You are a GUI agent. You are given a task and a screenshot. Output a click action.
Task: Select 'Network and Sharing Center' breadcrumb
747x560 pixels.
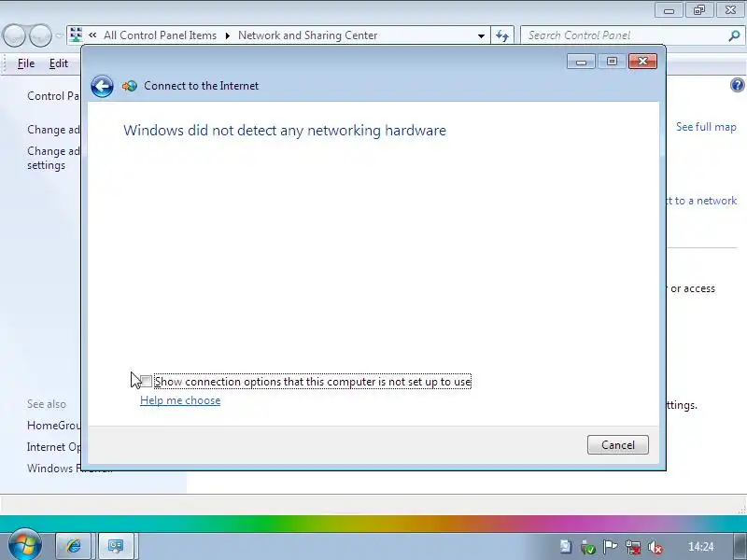(x=308, y=35)
